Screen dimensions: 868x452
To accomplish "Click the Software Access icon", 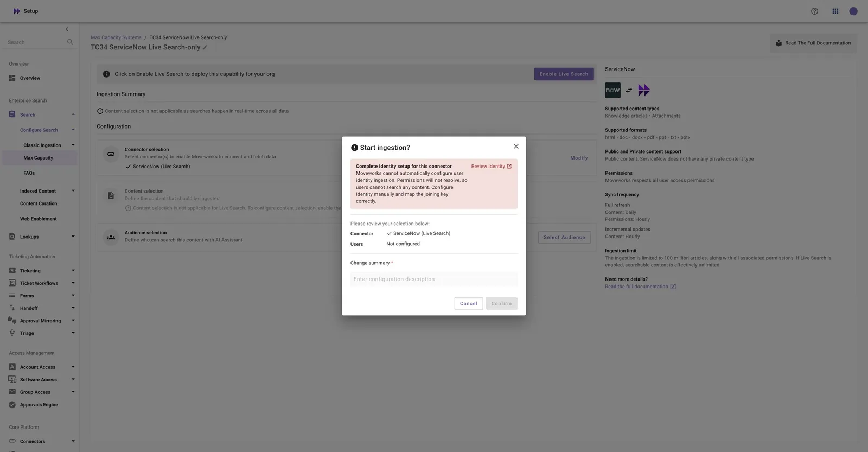I will point(12,379).
